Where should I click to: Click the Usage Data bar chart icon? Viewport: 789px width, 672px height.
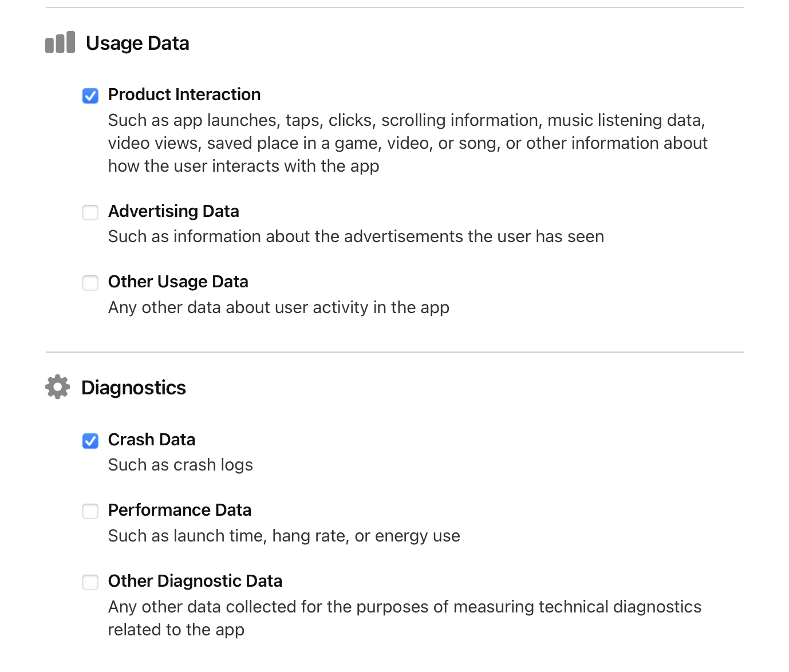(59, 42)
